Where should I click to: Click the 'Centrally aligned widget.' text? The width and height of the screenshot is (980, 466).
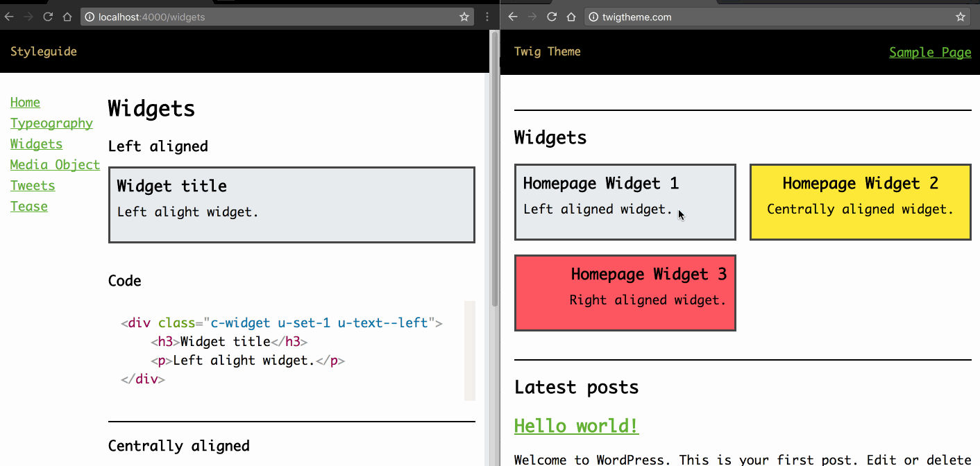(x=860, y=209)
